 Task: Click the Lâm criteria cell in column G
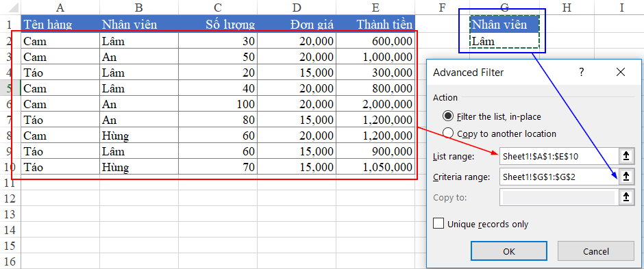point(504,41)
